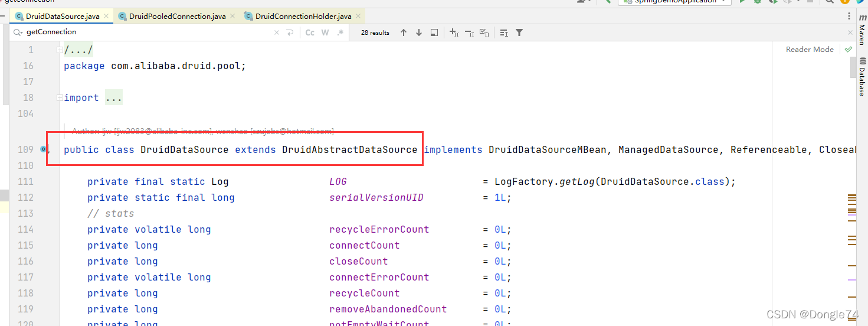Expand the folded import section
The height and width of the screenshot is (326, 868).
pyautogui.click(x=60, y=98)
